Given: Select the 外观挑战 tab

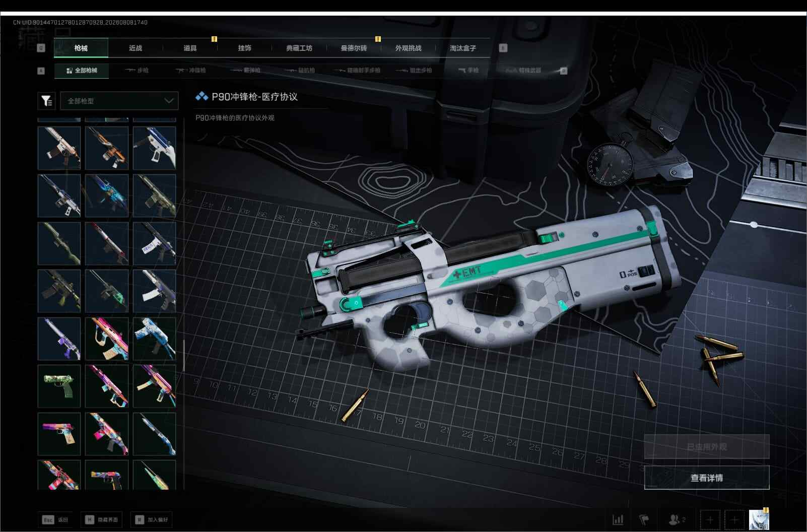Looking at the screenshot, I should pos(408,48).
